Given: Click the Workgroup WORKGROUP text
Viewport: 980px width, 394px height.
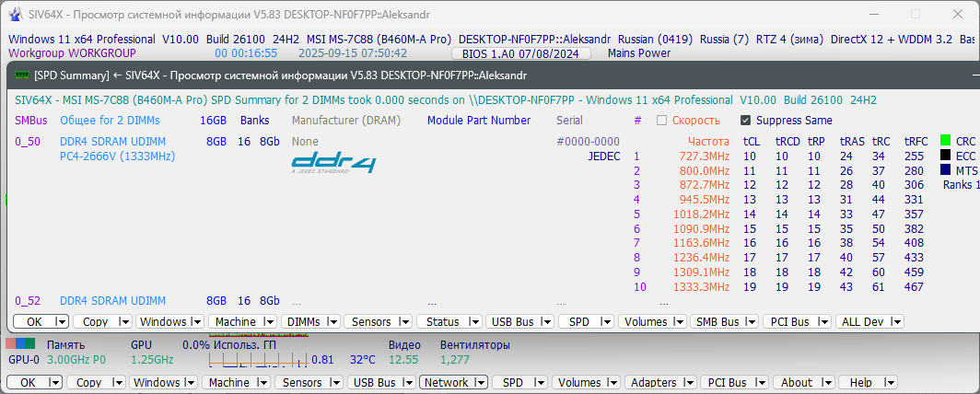Looking at the screenshot, I should click(73, 53).
